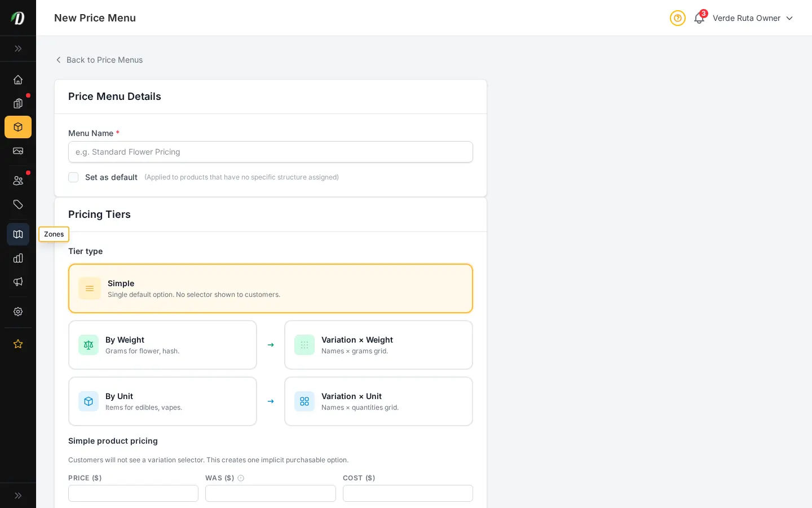812x508 pixels.
Task: Open the help question mark icon
Action: [x=678, y=18]
